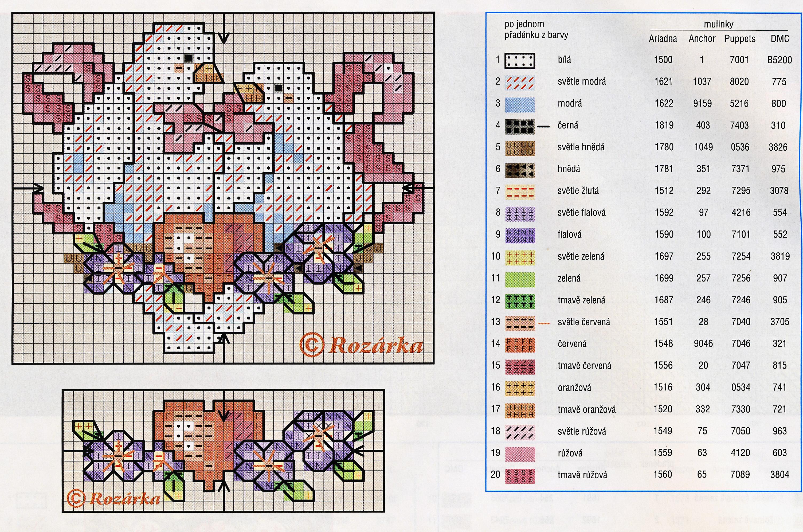
Task: Click the DMC value 3078
Action: click(779, 191)
